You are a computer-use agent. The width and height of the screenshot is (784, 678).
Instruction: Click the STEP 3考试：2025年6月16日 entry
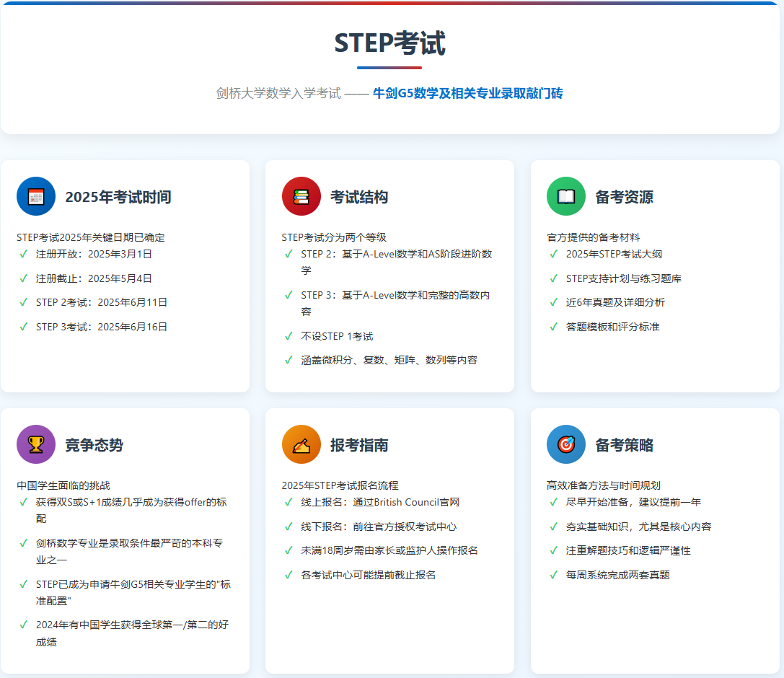102,327
